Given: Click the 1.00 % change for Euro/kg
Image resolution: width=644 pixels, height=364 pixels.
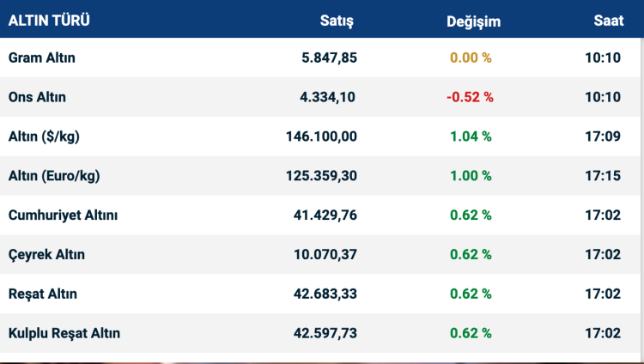Looking at the screenshot, I should pyautogui.click(x=471, y=176).
